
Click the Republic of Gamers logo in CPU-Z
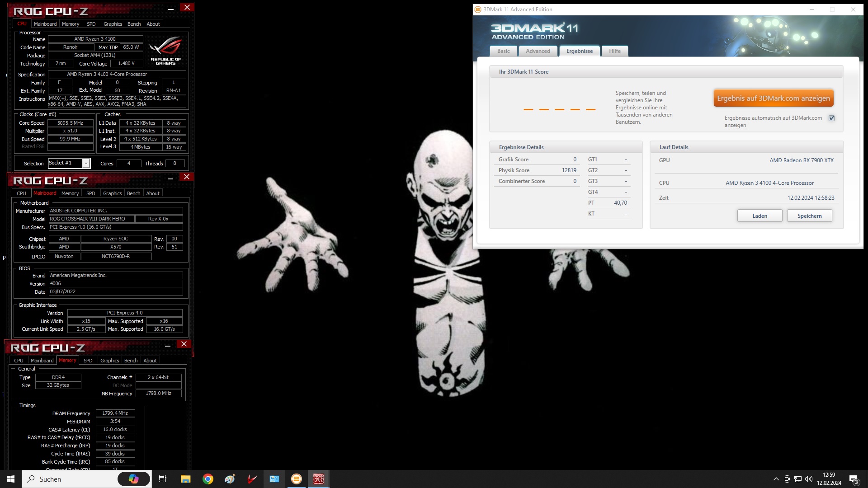point(165,50)
